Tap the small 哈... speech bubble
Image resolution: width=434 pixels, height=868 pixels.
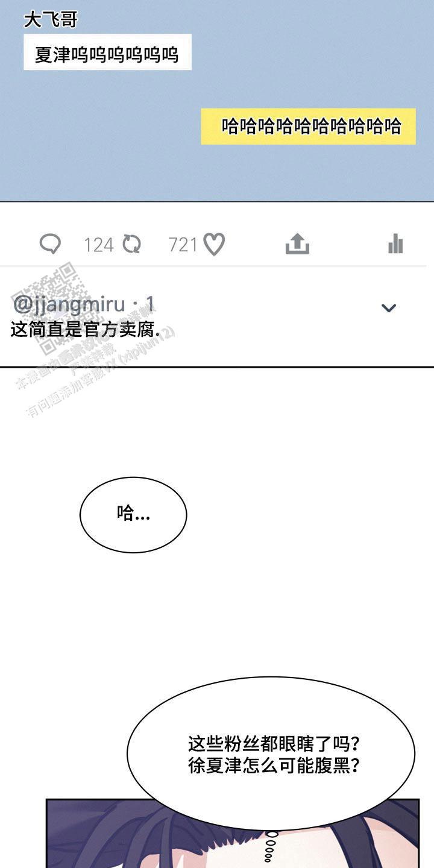coord(133,514)
